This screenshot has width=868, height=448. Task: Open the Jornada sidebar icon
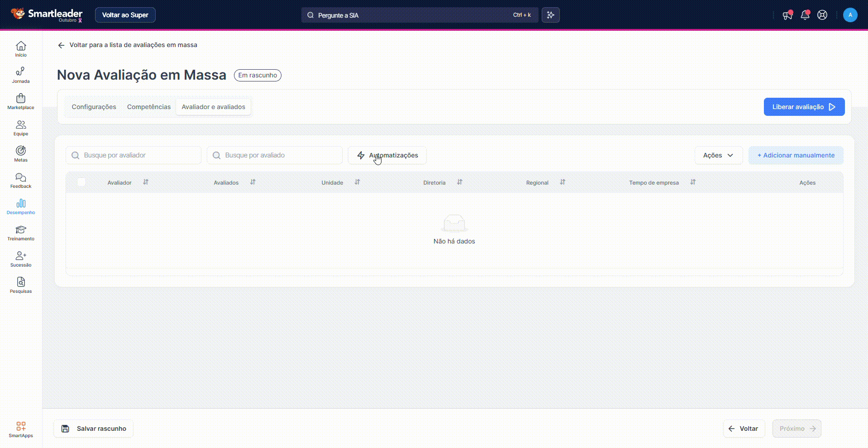(x=20, y=75)
